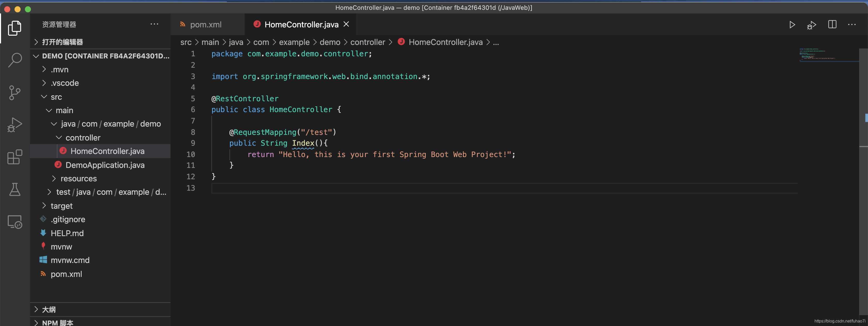This screenshot has width=868, height=326.
Task: Open HomeController.java in file tree
Action: coord(100,151)
